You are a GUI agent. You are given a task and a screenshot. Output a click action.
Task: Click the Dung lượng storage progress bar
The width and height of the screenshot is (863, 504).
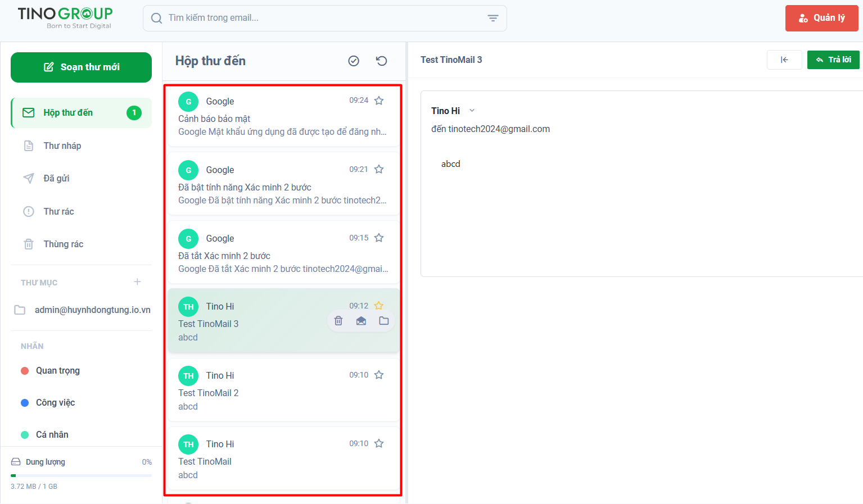pyautogui.click(x=81, y=476)
